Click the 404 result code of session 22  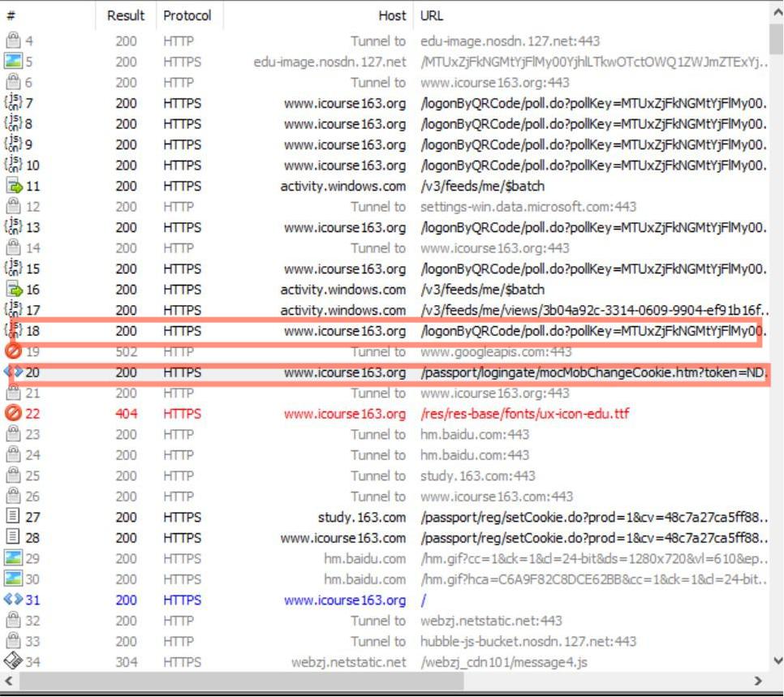126,414
